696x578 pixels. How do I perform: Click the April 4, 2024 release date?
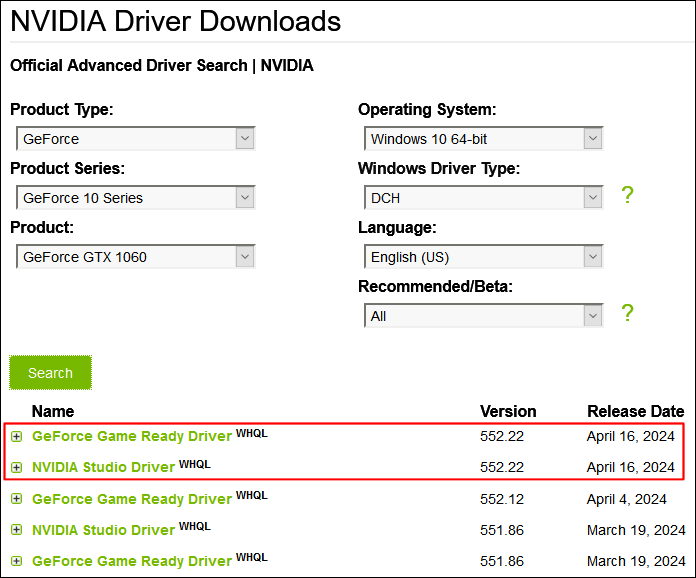[x=626, y=499]
